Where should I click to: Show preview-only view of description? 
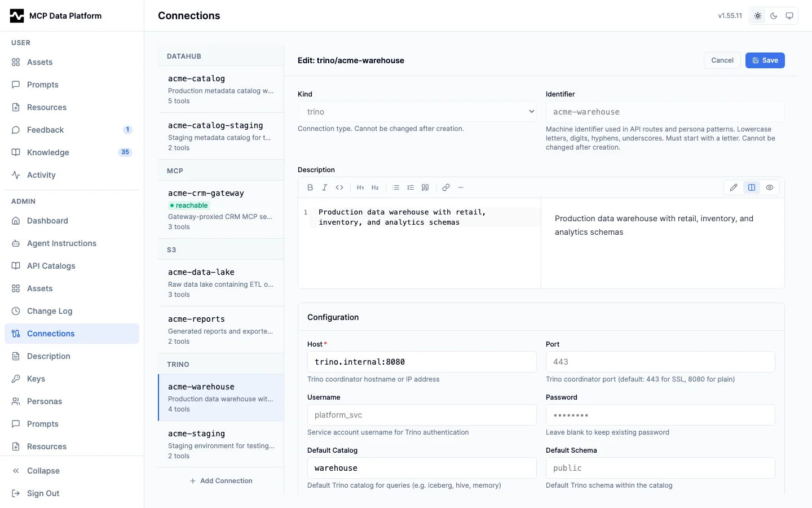click(x=770, y=187)
